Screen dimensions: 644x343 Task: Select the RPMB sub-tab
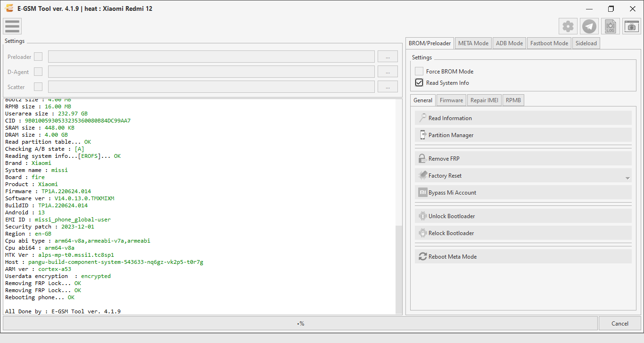click(x=513, y=100)
